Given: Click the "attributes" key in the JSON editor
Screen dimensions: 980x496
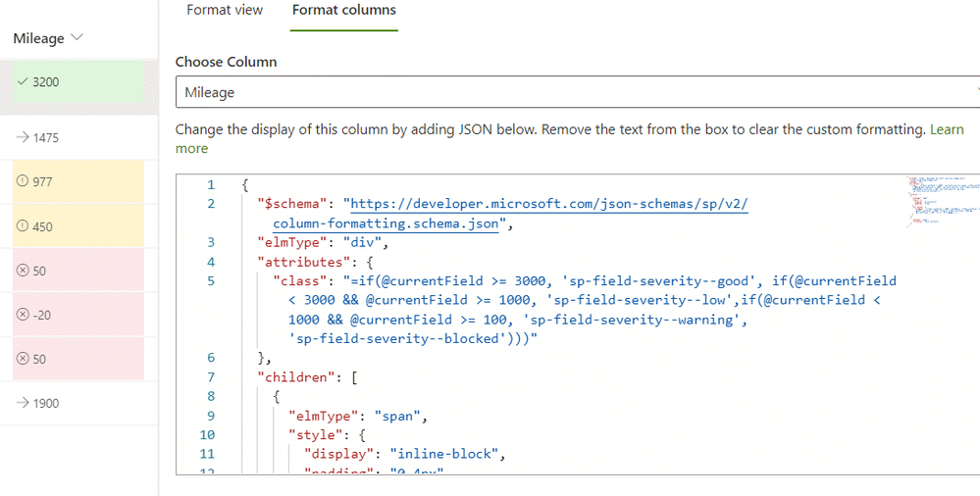Looking at the screenshot, I should 300,262.
